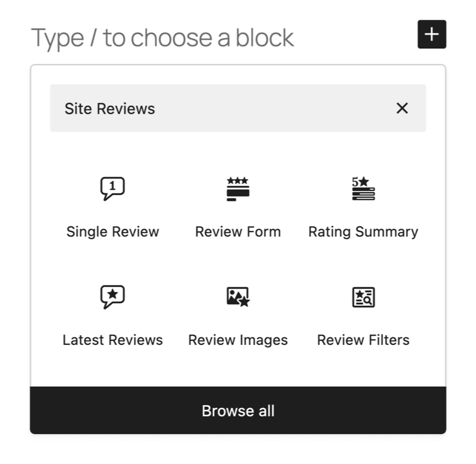Select the "Review Images" label
Viewport: 476px width, 464px height.
pyautogui.click(x=238, y=340)
